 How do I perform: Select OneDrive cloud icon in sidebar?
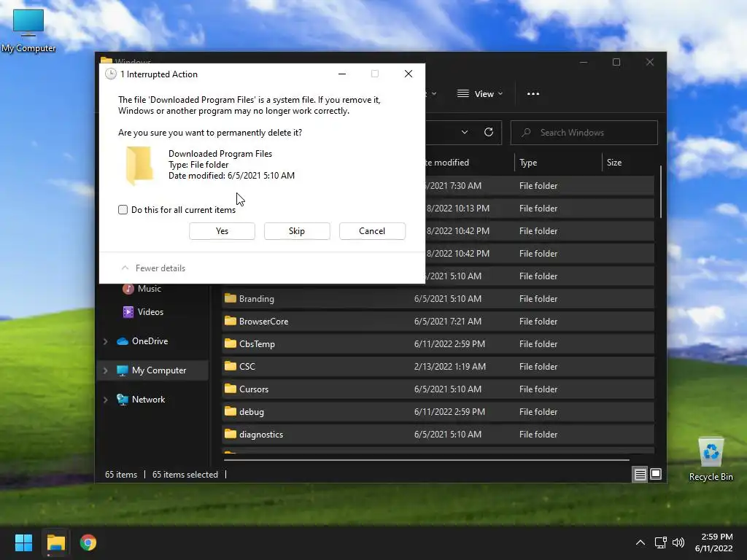pyautogui.click(x=123, y=341)
